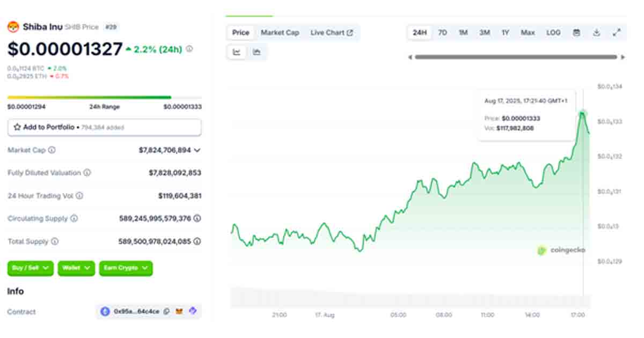
Task: Click the download chart data icon
Action: [596, 33]
